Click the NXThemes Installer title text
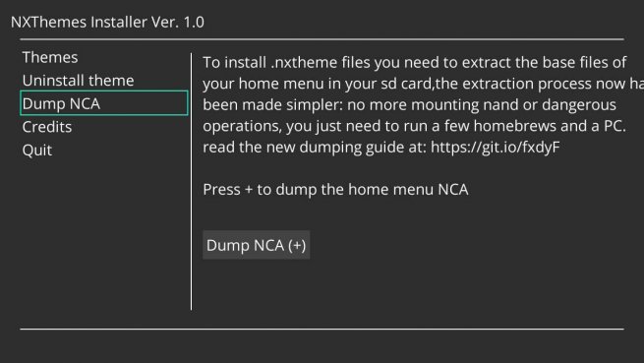Image resolution: width=644 pixels, height=363 pixels. click(79, 22)
